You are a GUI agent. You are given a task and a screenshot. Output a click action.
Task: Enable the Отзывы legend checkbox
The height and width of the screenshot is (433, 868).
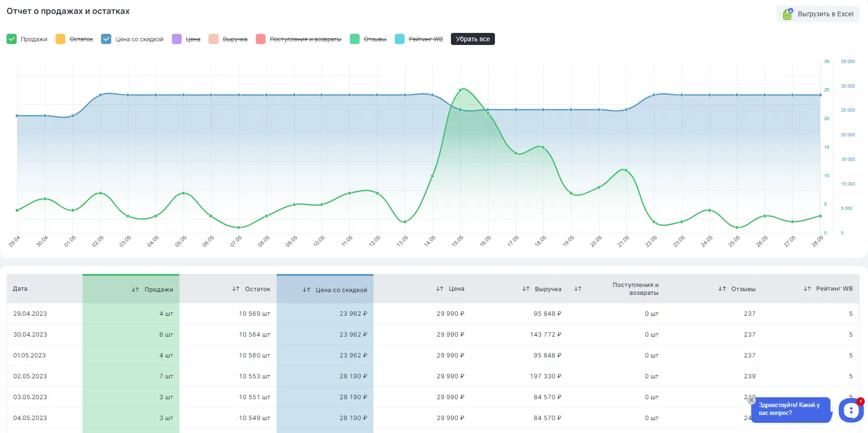pyautogui.click(x=355, y=39)
